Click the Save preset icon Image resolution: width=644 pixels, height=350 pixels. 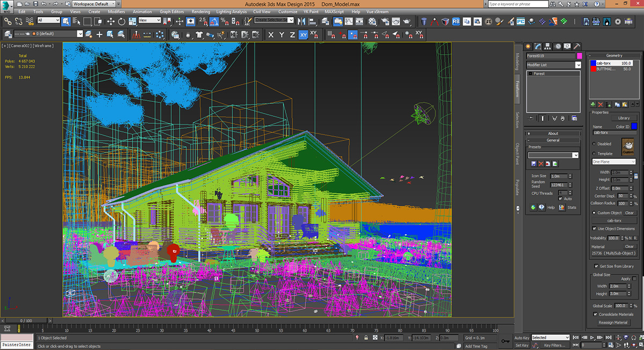tap(533, 163)
